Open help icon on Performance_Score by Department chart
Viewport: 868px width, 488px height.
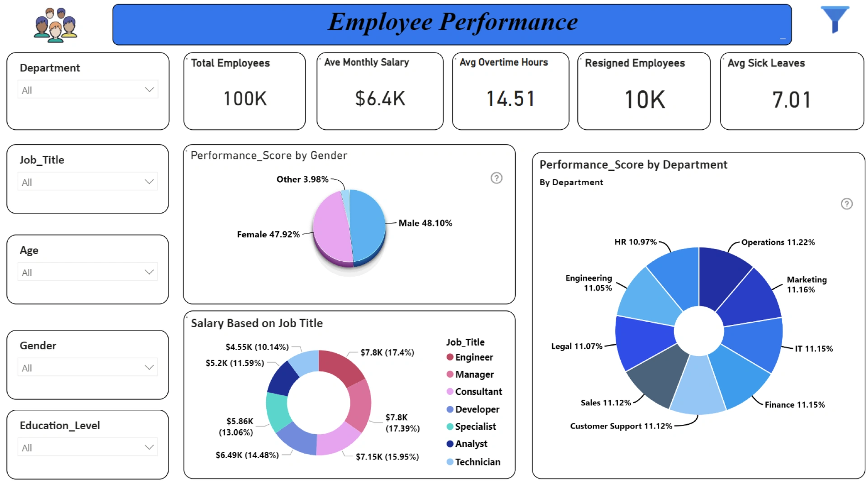[x=847, y=204]
